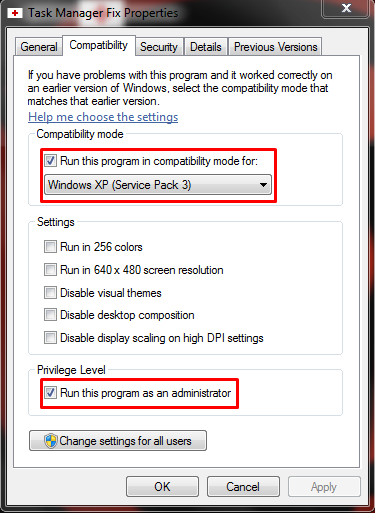Check Disable display scaling on high DPI
This screenshot has height=513, width=375.
pyautogui.click(x=50, y=337)
